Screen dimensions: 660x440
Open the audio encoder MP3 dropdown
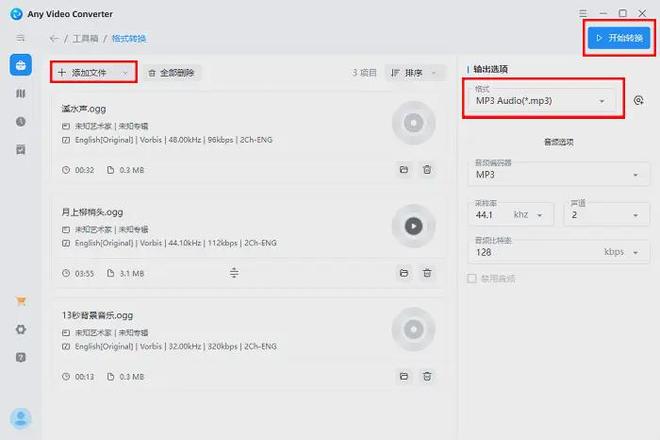pos(558,174)
